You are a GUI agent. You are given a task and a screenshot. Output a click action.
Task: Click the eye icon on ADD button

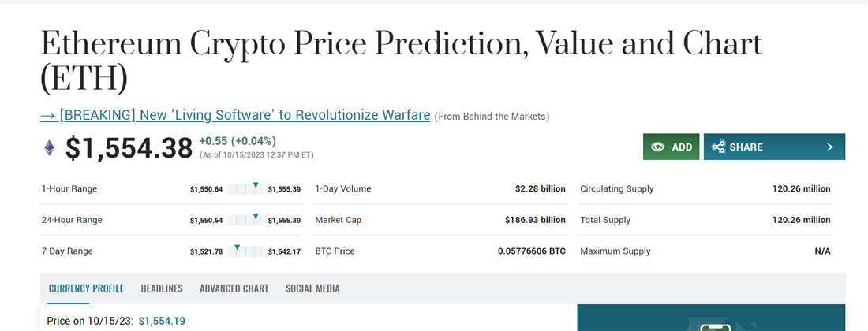[657, 147]
